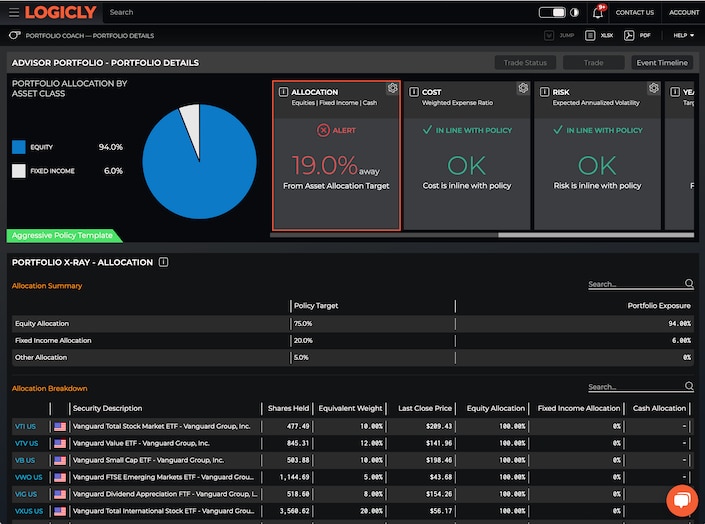Click the $209.43 last close price
The width and height of the screenshot is (705, 524).
(439, 426)
